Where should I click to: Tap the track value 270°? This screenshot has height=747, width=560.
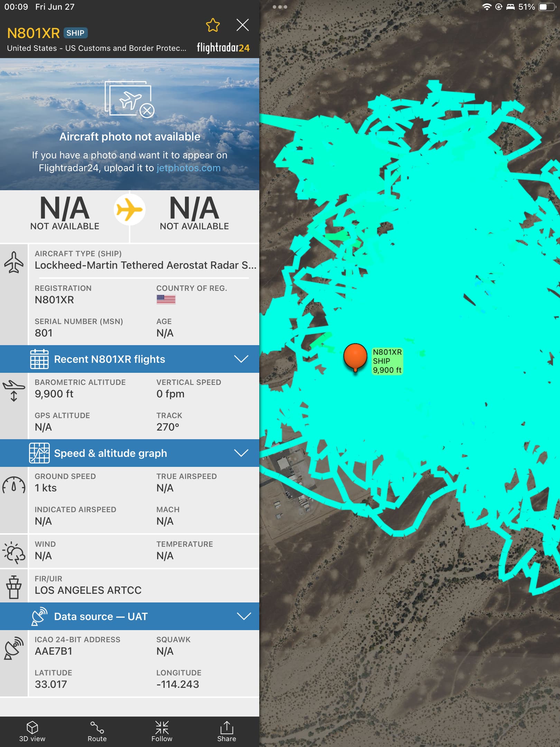(168, 427)
